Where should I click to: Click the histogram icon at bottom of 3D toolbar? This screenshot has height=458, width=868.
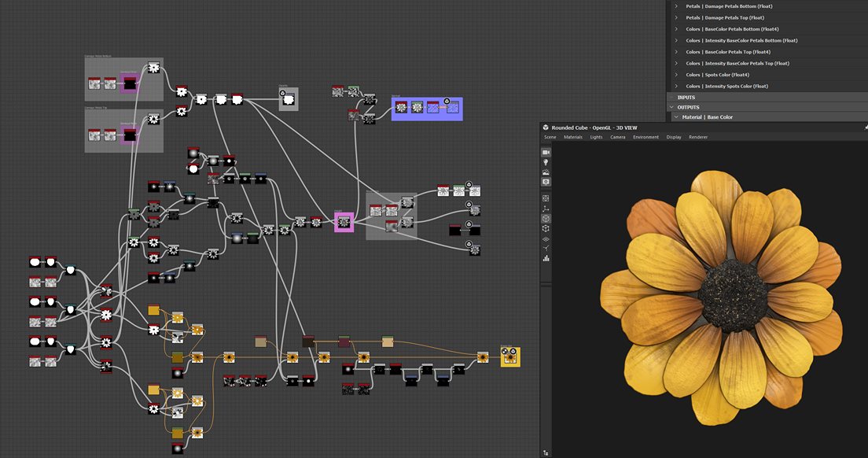(x=546, y=260)
